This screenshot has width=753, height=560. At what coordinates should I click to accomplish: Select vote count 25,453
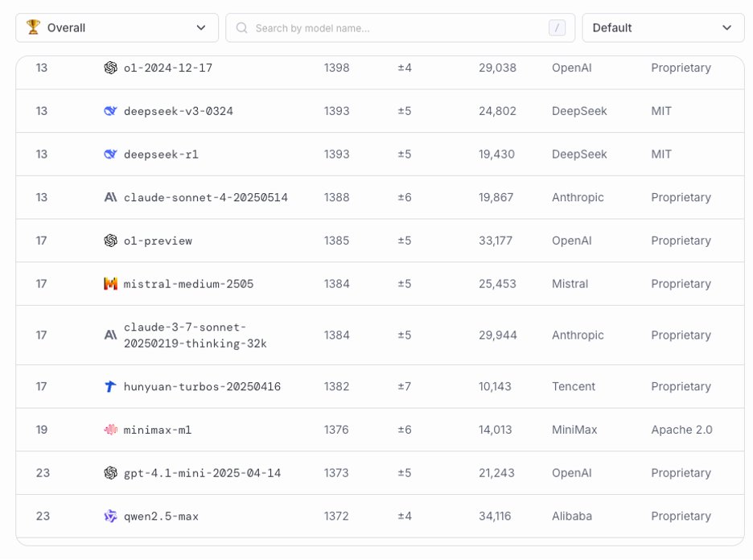point(497,284)
